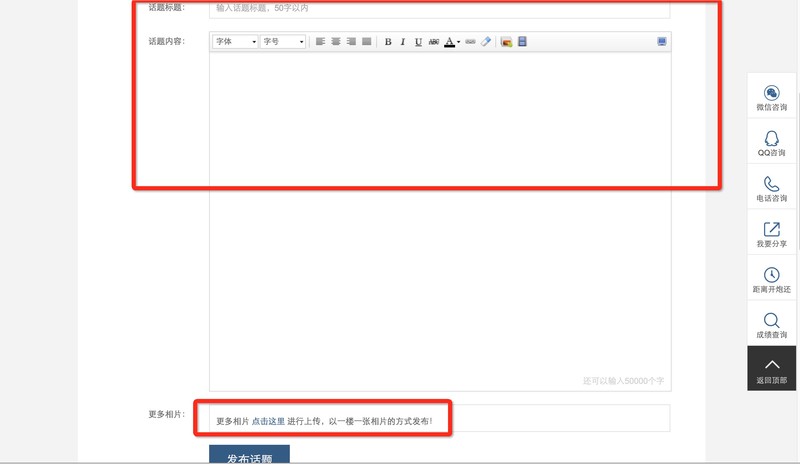
Task: Expand the text color dropdown arrow
Action: [459, 42]
